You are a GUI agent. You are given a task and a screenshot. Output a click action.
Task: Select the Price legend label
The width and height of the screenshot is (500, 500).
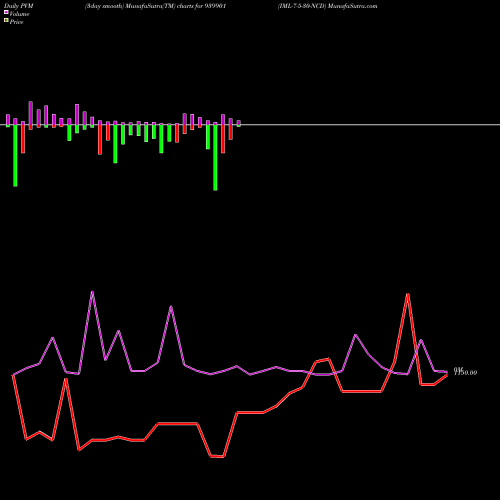tap(16, 22)
